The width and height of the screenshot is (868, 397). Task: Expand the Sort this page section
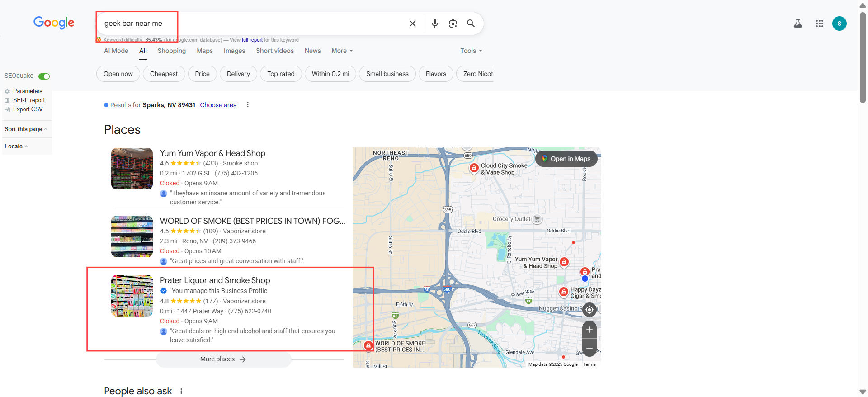(x=26, y=129)
